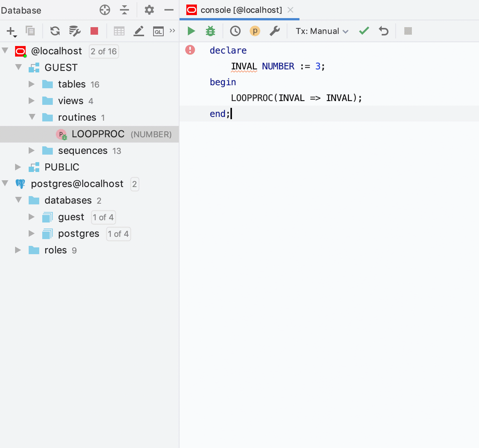Select the LOOPPROC routine in tree
The width and height of the screenshot is (479, 448).
click(x=98, y=134)
